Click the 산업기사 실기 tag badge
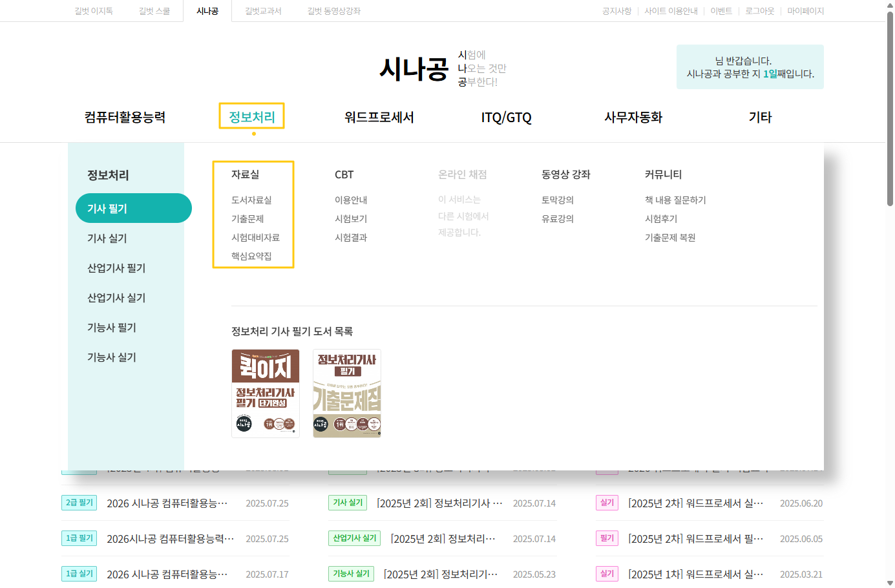Viewport: 895px width, 588px height. tap(354, 538)
